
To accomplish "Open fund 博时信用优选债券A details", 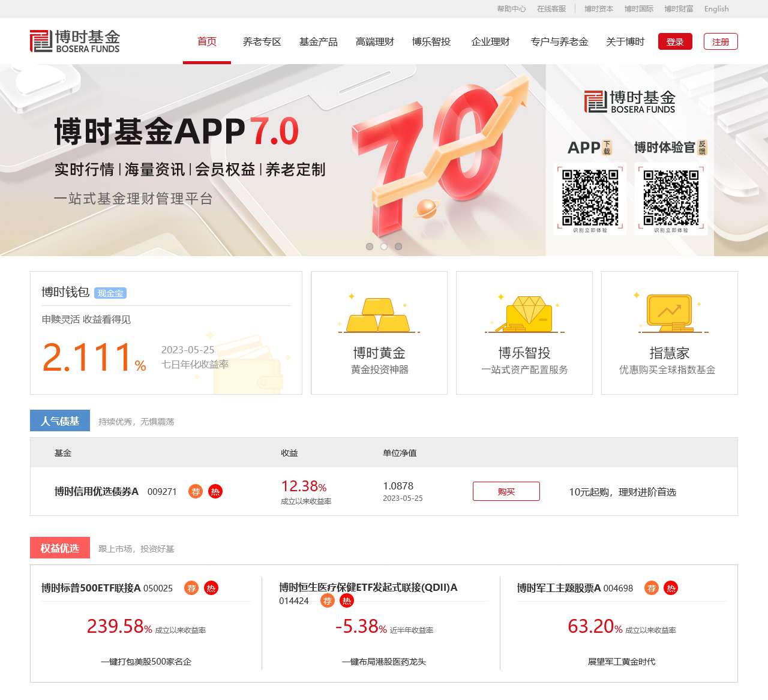I will (97, 492).
